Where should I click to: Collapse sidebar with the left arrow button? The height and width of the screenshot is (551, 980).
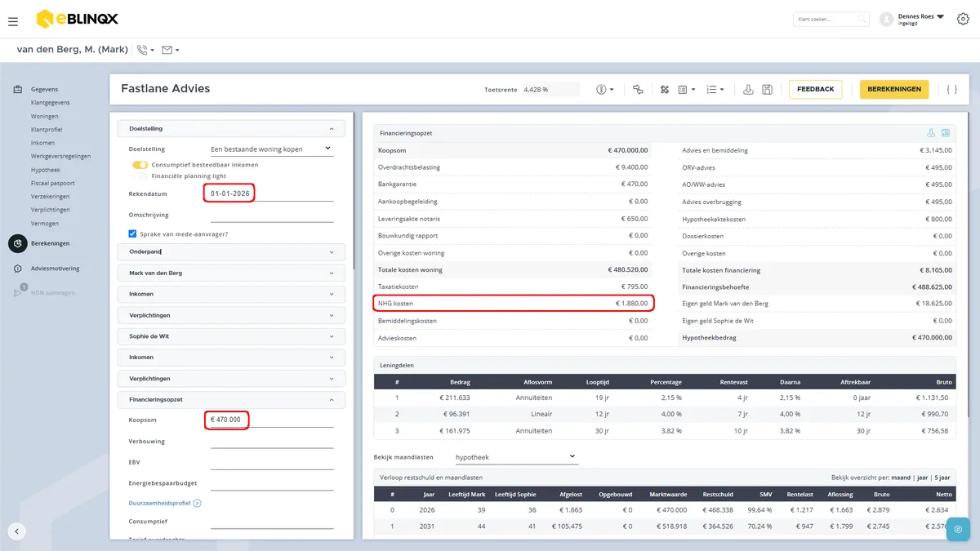(x=17, y=531)
